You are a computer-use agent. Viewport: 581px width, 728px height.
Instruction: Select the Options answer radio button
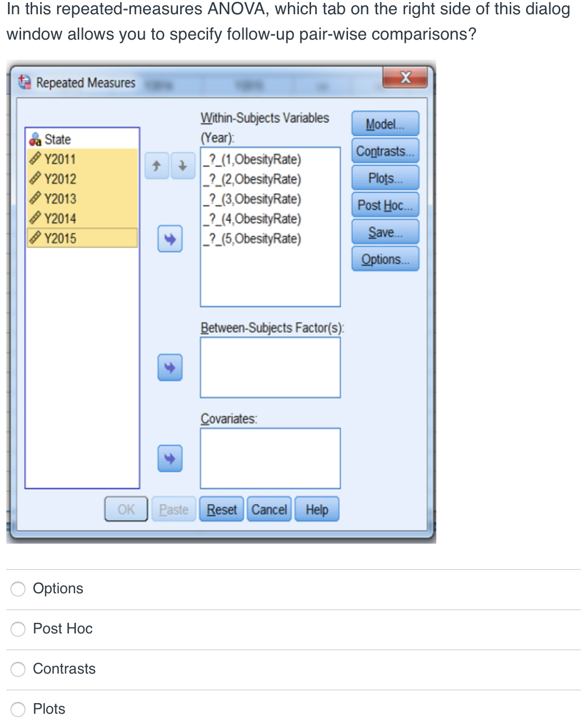click(x=17, y=589)
